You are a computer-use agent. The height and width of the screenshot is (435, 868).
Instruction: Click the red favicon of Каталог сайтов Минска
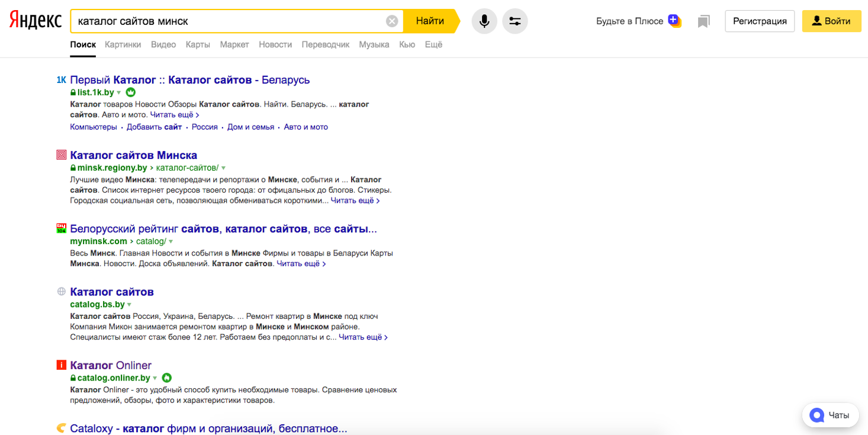tap(61, 155)
